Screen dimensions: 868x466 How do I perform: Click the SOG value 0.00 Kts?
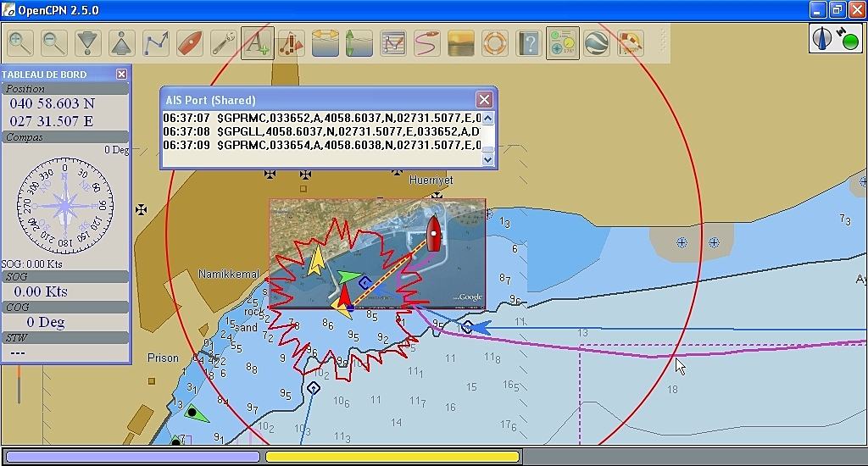coord(41,291)
